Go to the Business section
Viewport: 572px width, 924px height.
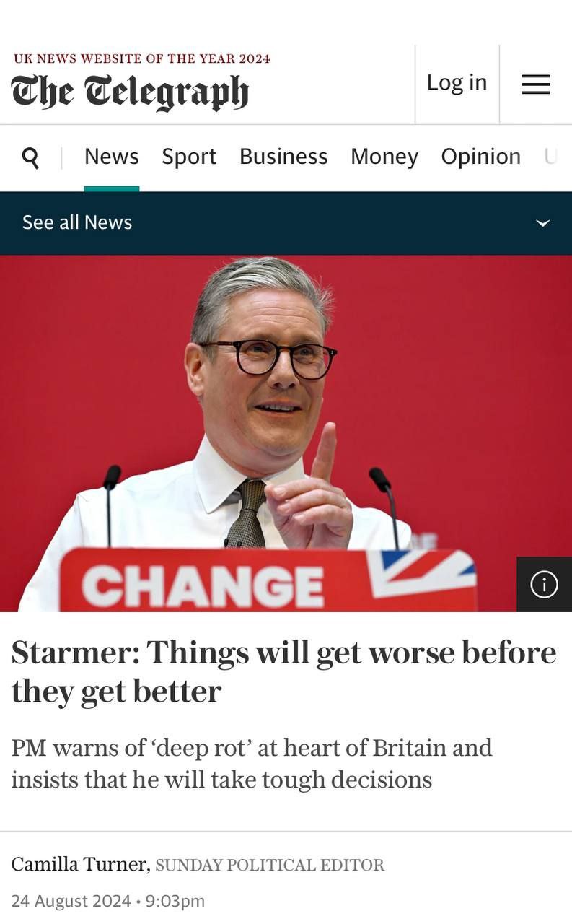click(x=283, y=157)
